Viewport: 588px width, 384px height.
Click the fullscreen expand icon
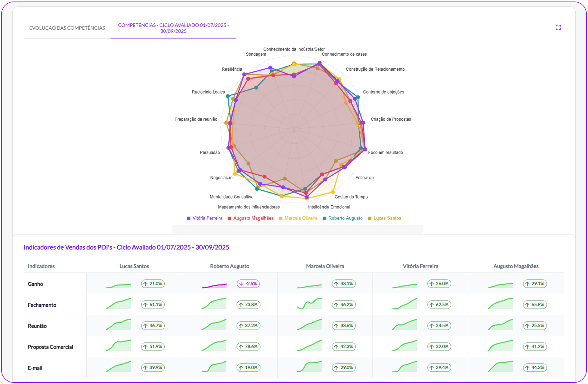tap(558, 27)
